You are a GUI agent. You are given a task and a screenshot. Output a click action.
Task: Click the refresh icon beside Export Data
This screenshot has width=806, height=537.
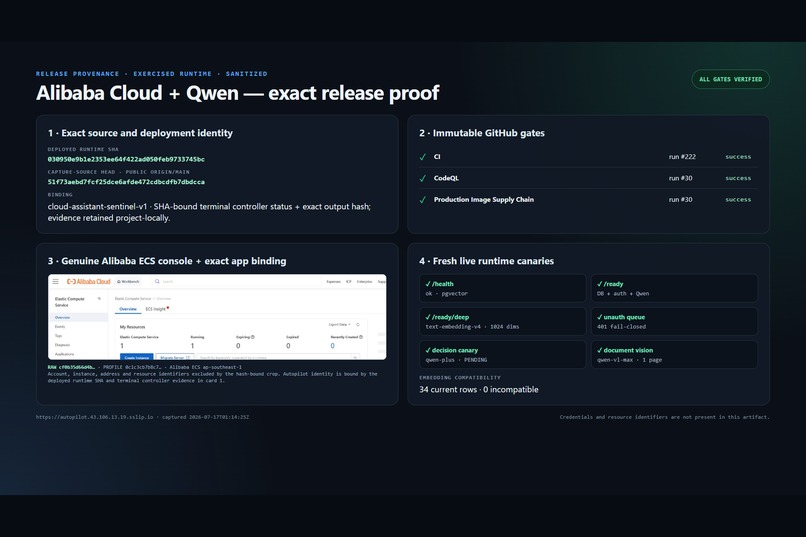[x=358, y=325]
